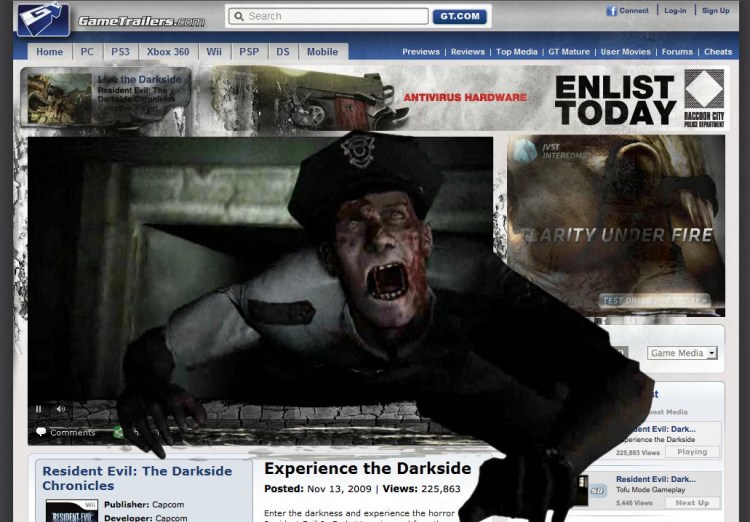
Task: Select the PS3 tab
Action: (120, 52)
